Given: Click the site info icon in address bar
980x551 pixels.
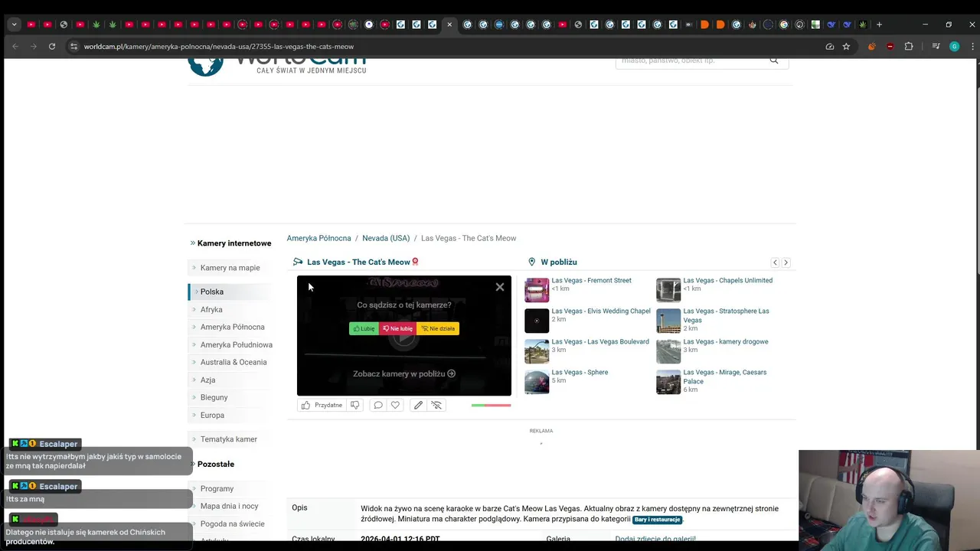Looking at the screenshot, I should click(73, 47).
